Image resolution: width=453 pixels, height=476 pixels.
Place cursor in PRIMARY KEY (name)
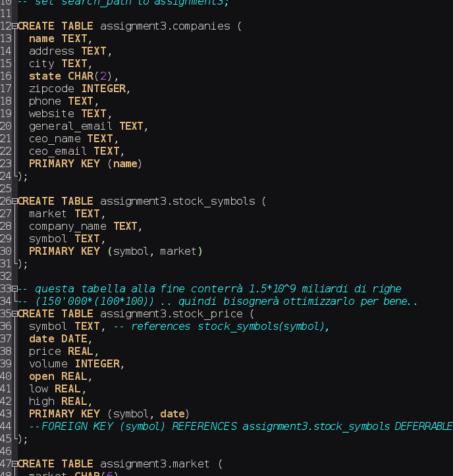pyautogui.click(x=86, y=164)
